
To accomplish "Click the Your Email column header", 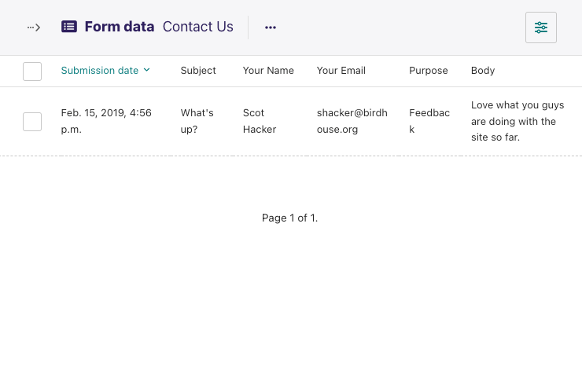I will point(341,71).
